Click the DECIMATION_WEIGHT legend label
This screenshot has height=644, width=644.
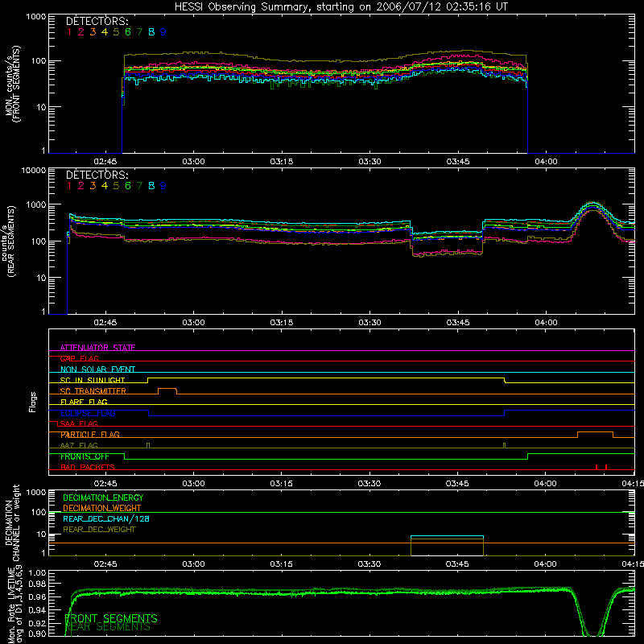coord(102,508)
